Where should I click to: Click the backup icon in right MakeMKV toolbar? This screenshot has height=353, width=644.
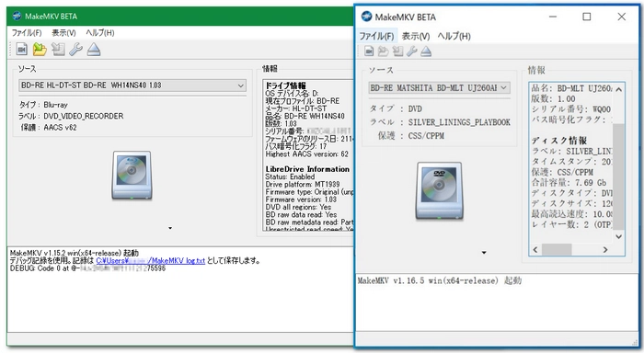pos(397,51)
